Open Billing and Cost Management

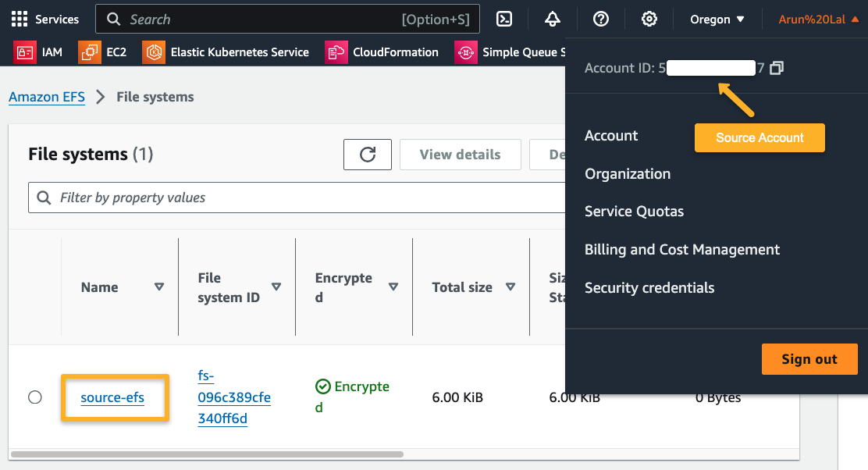click(x=681, y=249)
